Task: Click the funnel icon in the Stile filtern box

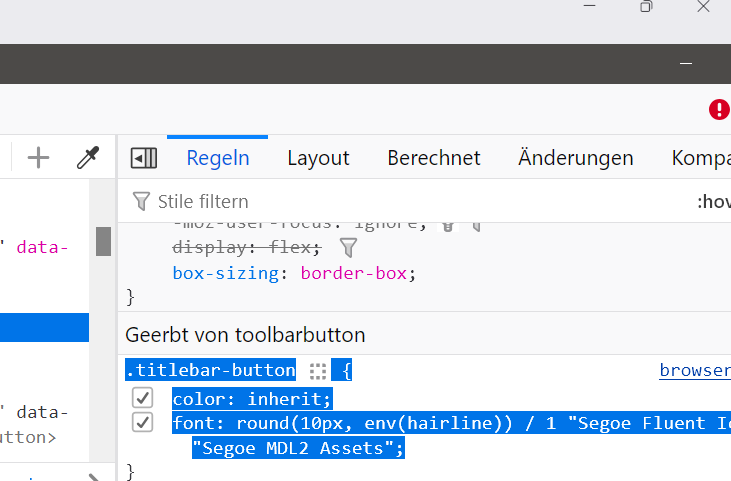Action: [141, 201]
